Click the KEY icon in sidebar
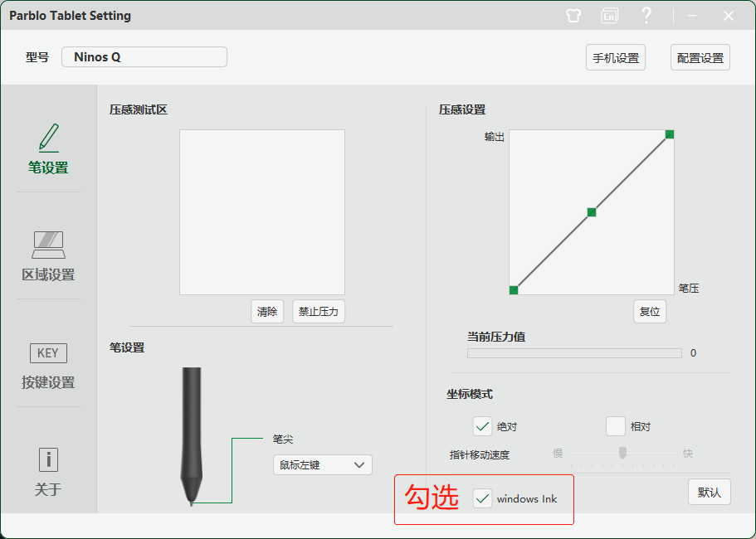756x539 pixels. tap(48, 353)
